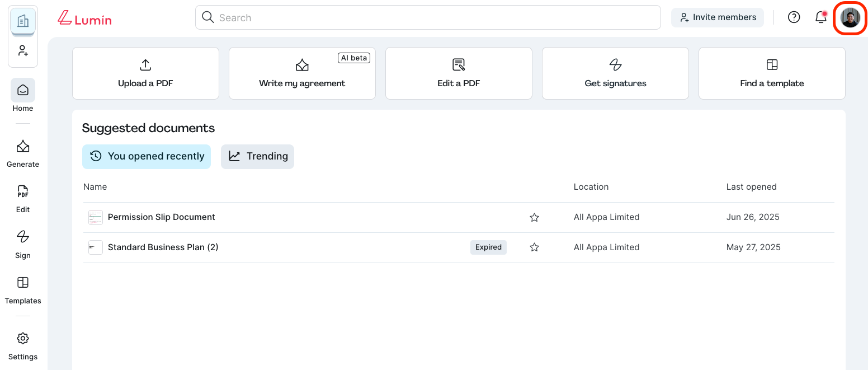This screenshot has height=370, width=868.
Task: Click the Upload a PDF card
Action: pyautogui.click(x=145, y=73)
